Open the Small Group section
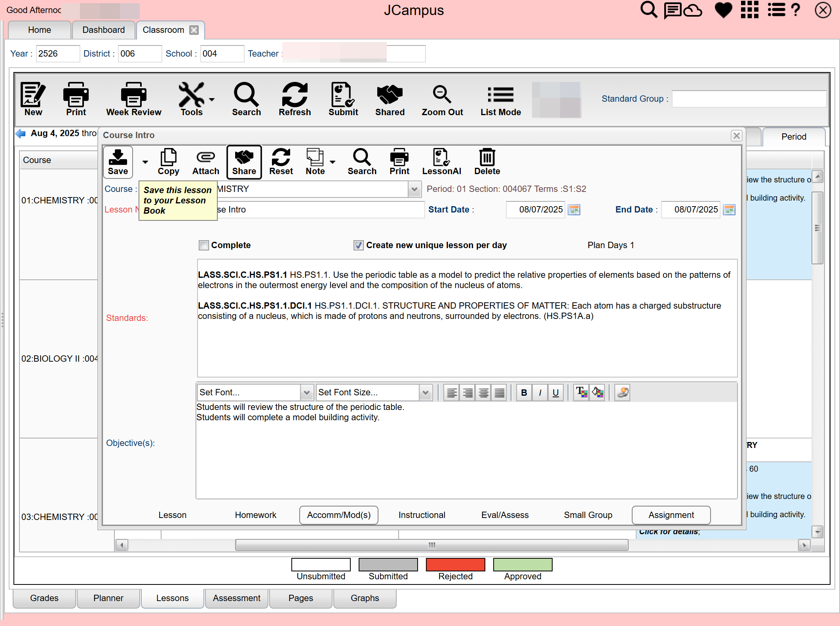The image size is (840, 626). 588,515
